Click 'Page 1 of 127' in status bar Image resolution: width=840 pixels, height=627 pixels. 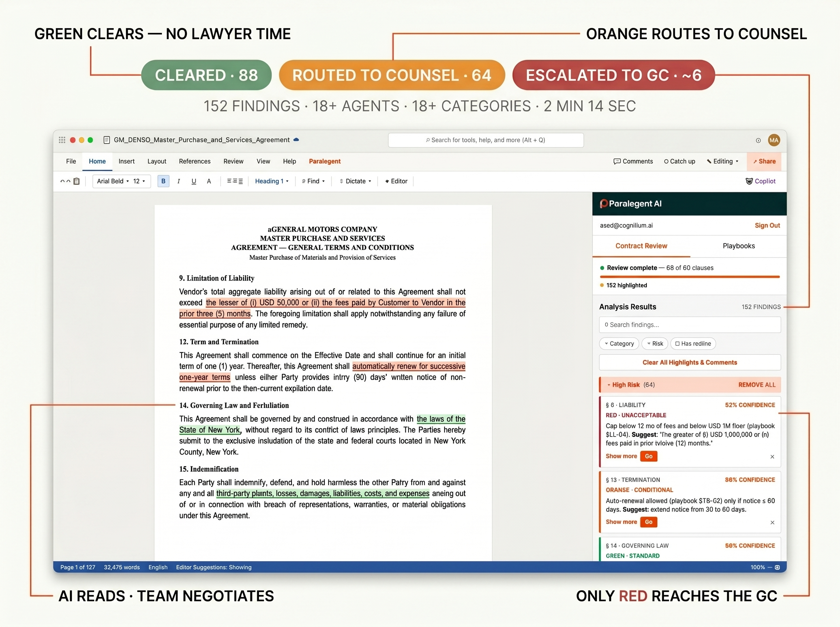[x=78, y=567]
